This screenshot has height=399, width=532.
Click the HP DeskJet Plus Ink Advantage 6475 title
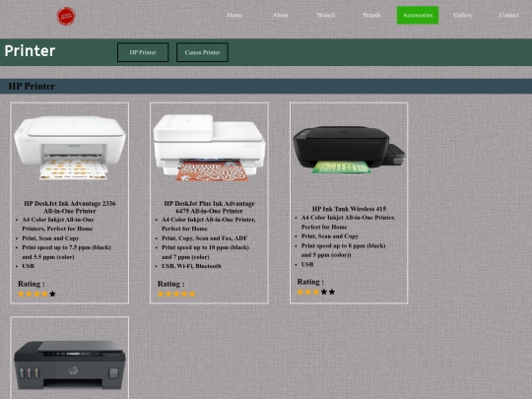[209, 207]
